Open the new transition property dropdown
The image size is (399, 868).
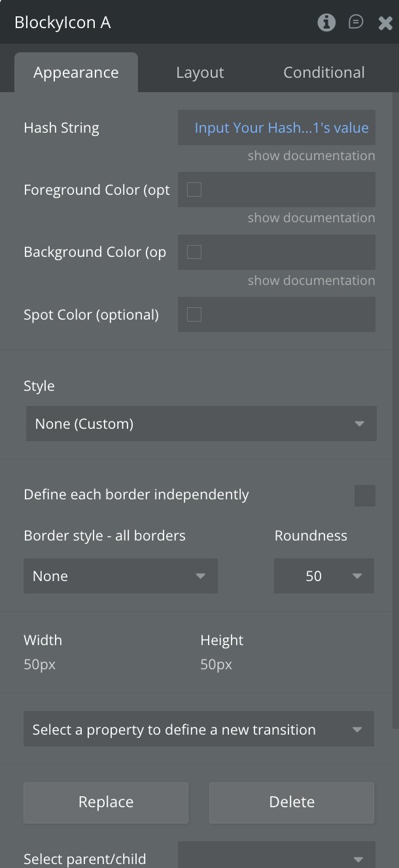click(198, 729)
